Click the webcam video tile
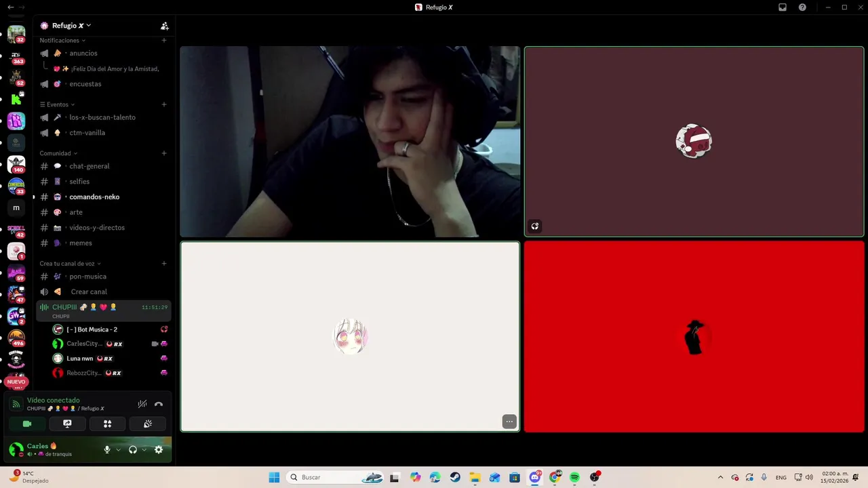Image resolution: width=868 pixels, height=488 pixels. 350,142
